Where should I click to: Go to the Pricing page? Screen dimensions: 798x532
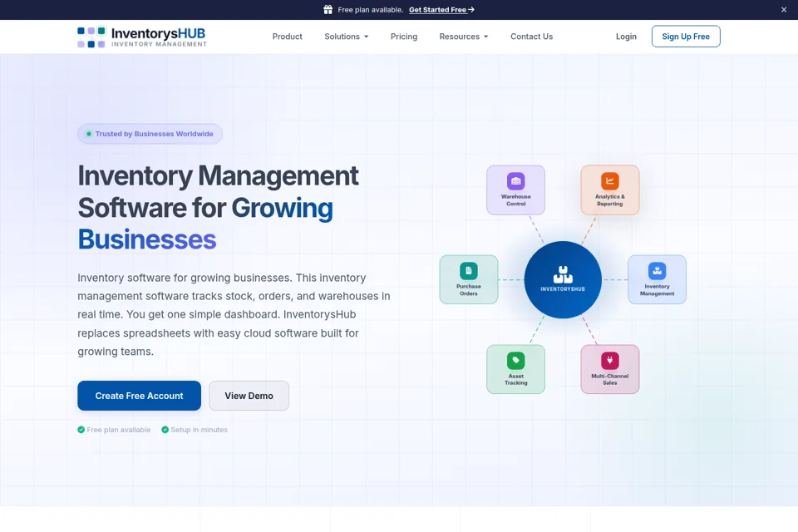click(404, 37)
